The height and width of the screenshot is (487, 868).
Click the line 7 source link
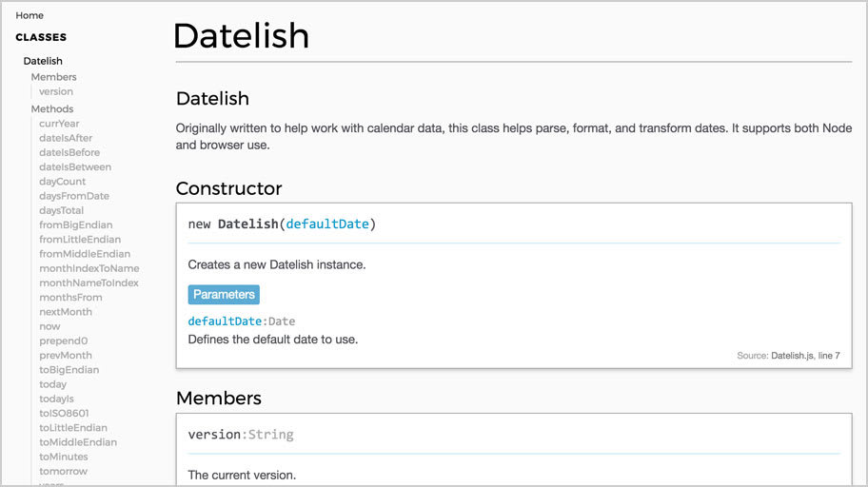(x=830, y=356)
